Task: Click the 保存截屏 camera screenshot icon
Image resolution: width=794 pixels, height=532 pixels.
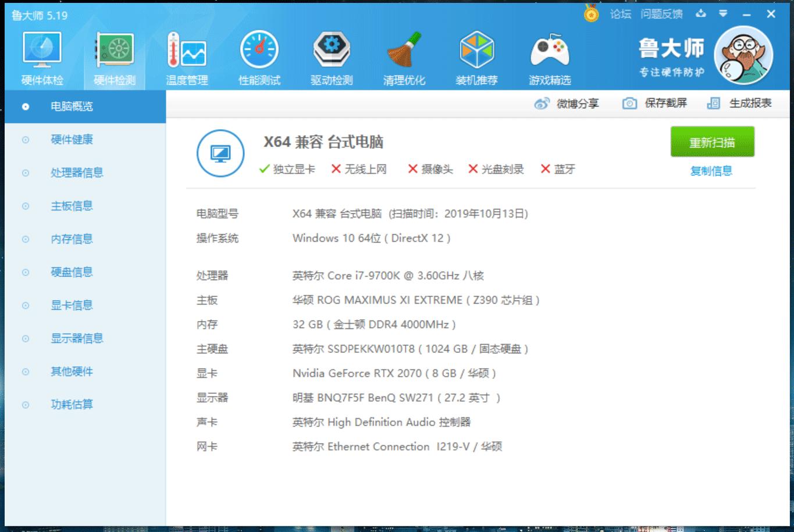Action: click(628, 103)
